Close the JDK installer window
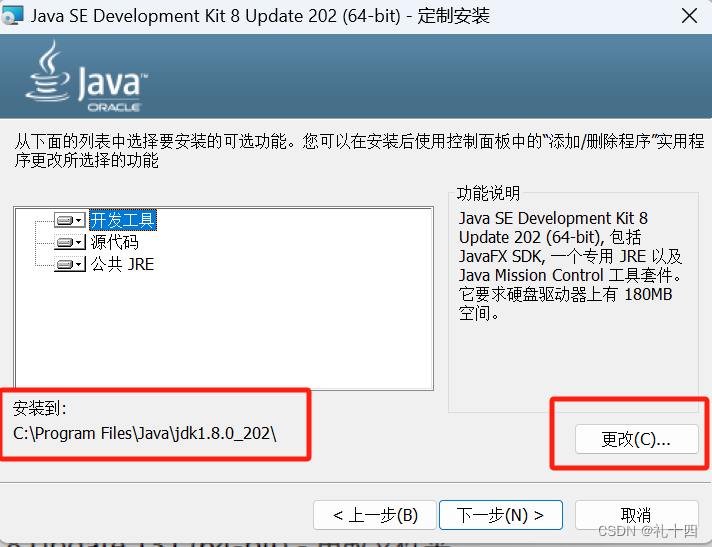712x547 pixels. tap(689, 16)
